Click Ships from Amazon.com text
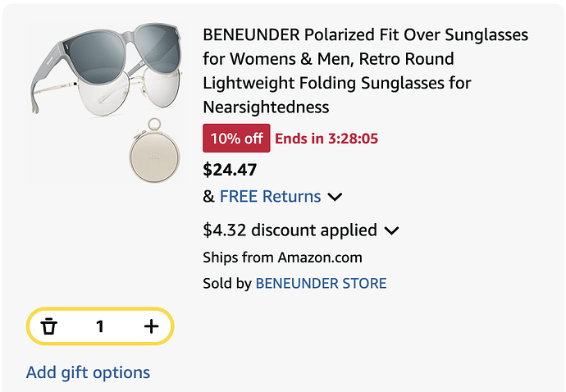 282,258
